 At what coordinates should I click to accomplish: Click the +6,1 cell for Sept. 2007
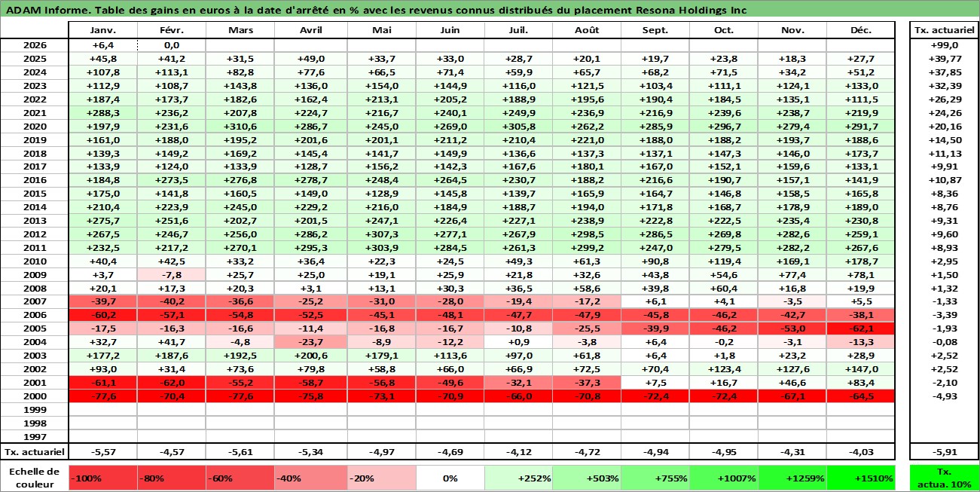point(655,301)
